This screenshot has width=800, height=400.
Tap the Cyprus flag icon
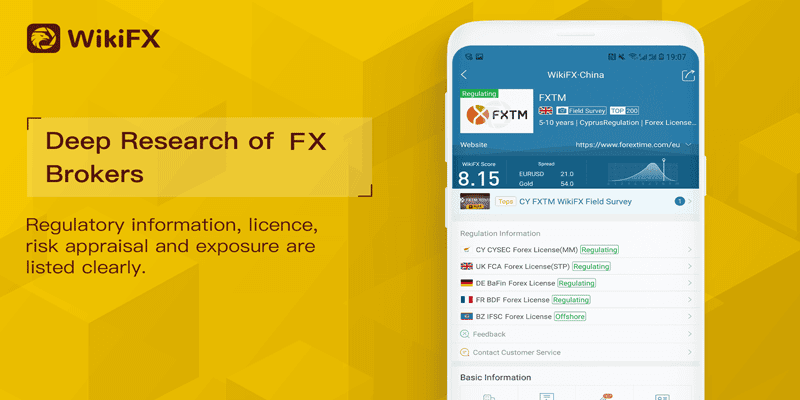(466, 250)
